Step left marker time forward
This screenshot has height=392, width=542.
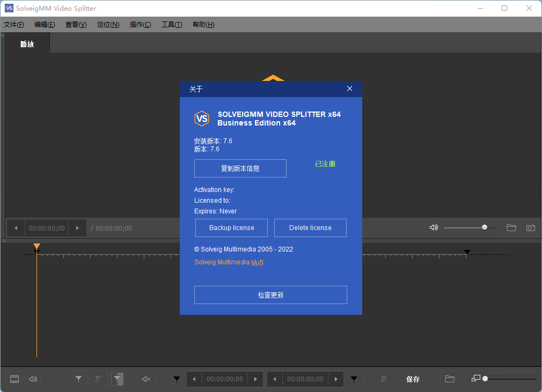coord(255,379)
